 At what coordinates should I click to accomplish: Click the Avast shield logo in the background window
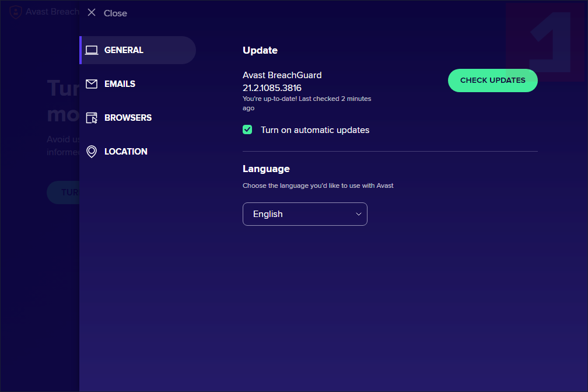tap(15, 12)
